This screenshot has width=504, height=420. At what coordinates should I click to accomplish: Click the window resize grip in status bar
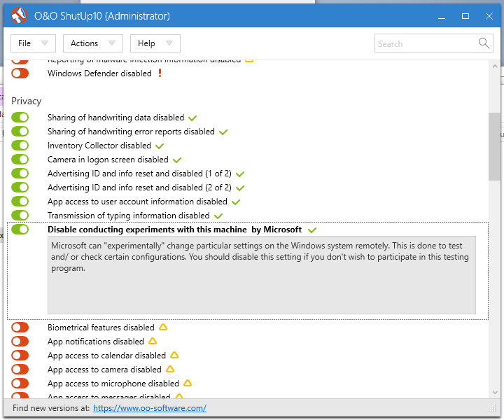point(492,408)
